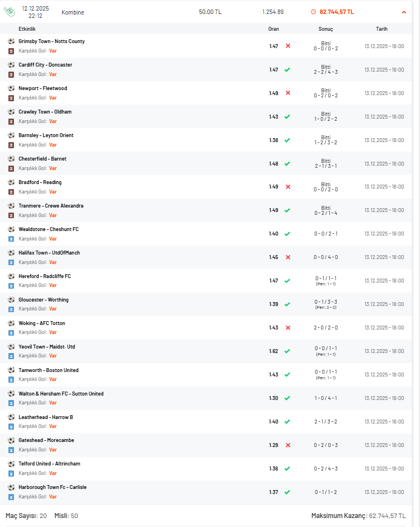Click the Etkinlik column header
Screen dimensions: 420x527
[27, 29]
